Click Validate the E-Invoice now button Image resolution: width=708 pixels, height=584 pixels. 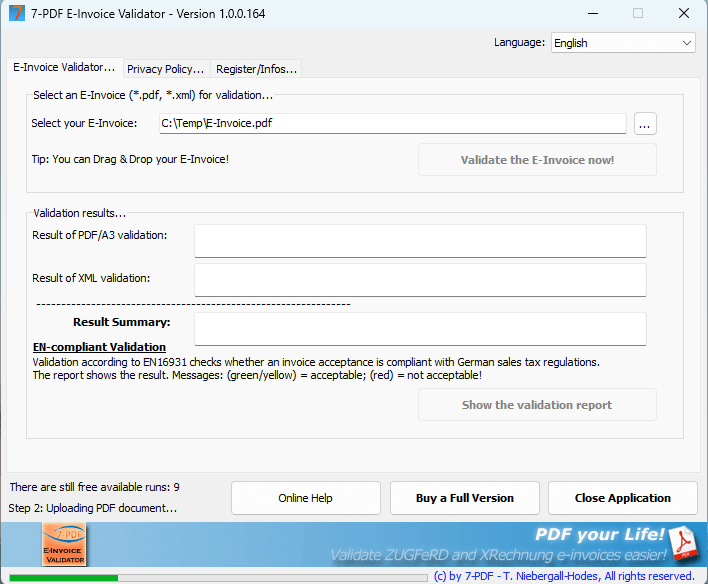tap(537, 160)
